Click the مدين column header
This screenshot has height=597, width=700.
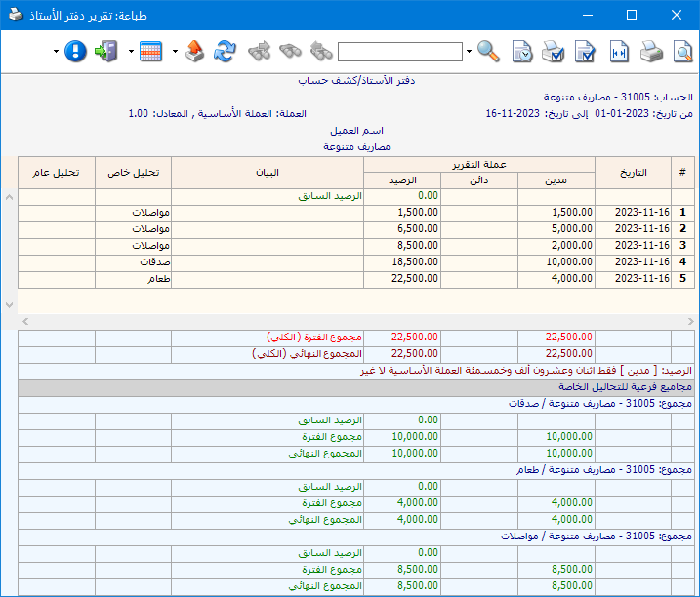(556, 180)
